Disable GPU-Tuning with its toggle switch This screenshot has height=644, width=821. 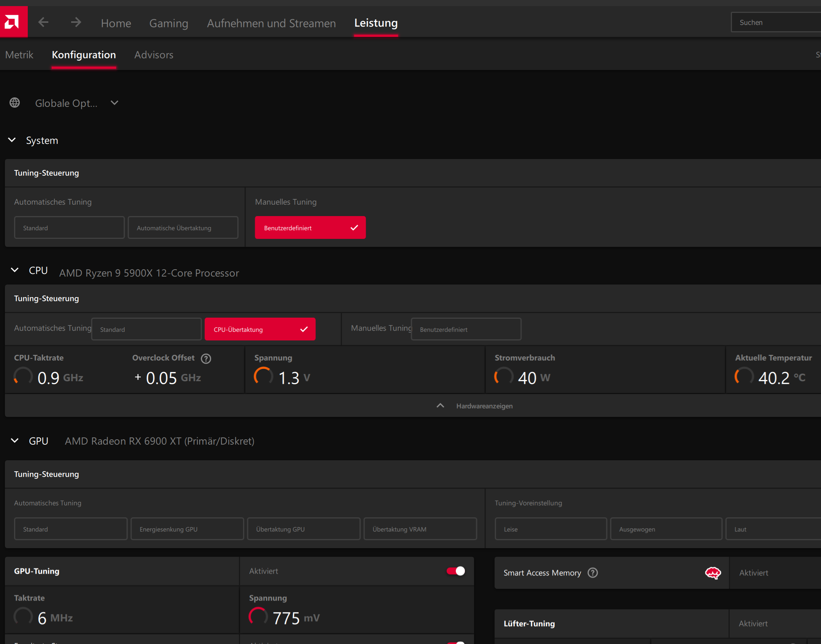click(x=455, y=571)
